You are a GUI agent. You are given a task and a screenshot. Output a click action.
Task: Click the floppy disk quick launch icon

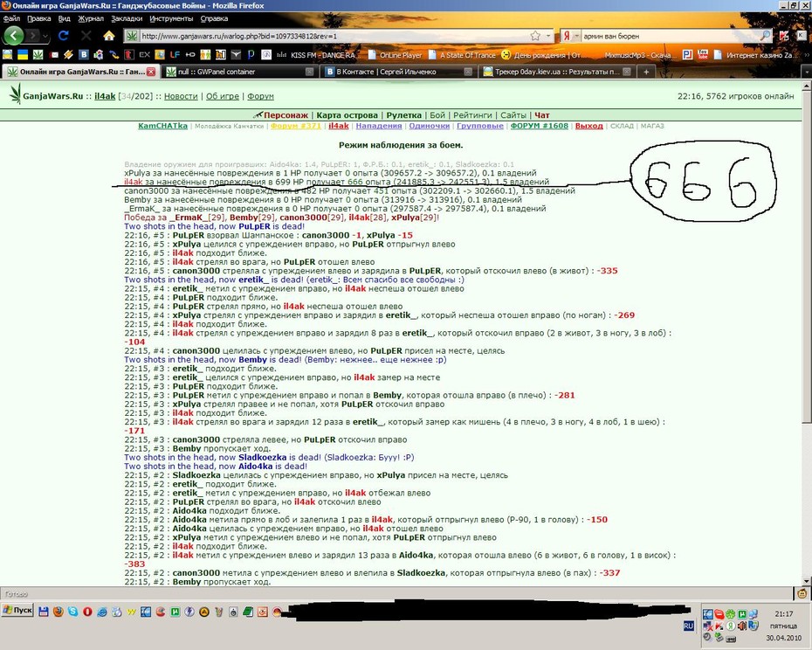point(44,612)
